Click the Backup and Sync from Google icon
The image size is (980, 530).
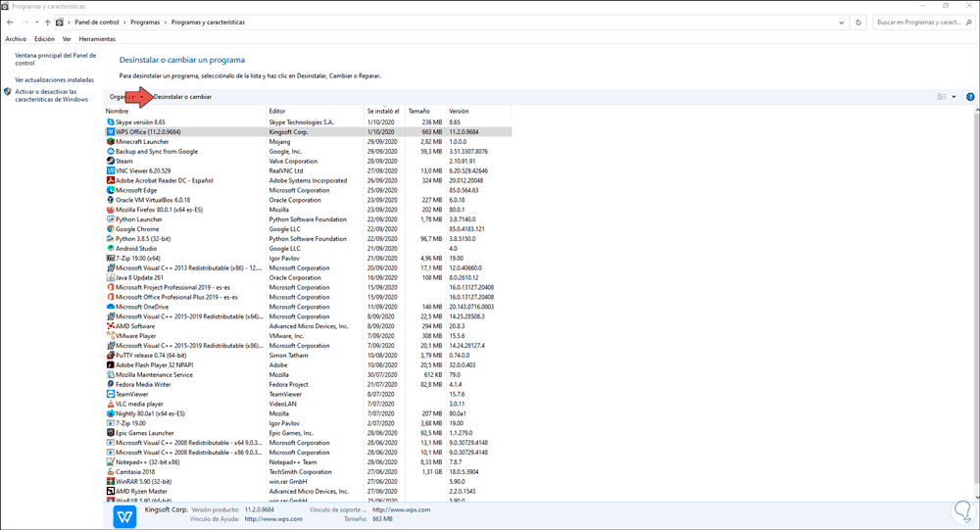coord(111,151)
